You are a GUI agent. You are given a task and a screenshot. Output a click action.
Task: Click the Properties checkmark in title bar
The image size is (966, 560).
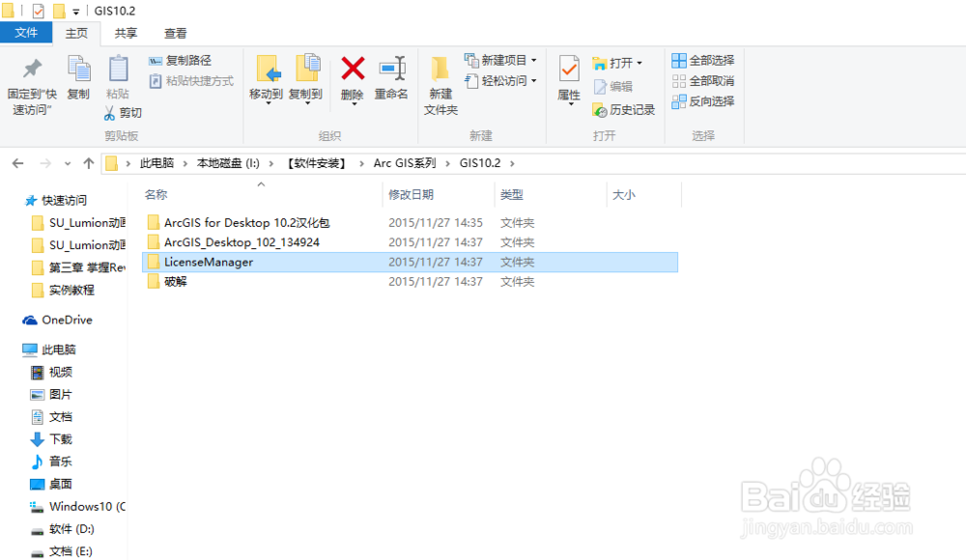tap(39, 11)
